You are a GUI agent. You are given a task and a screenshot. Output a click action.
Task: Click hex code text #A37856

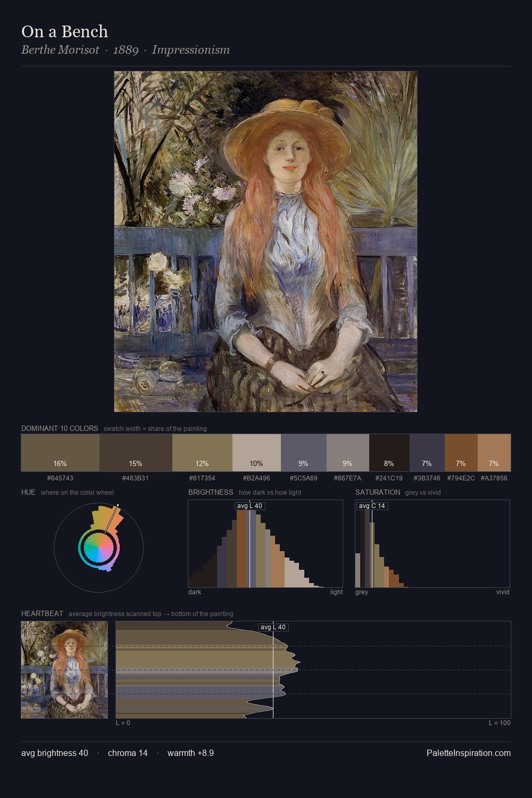pos(494,478)
